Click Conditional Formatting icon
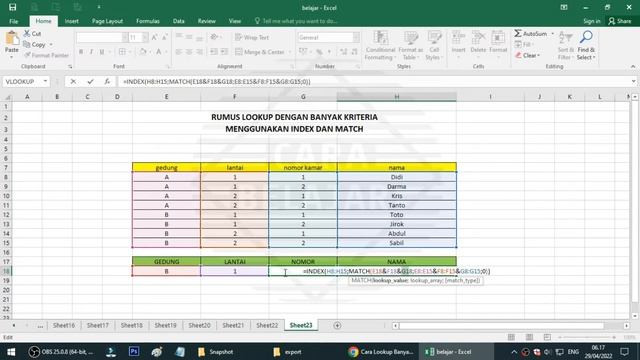 [x=380, y=38]
